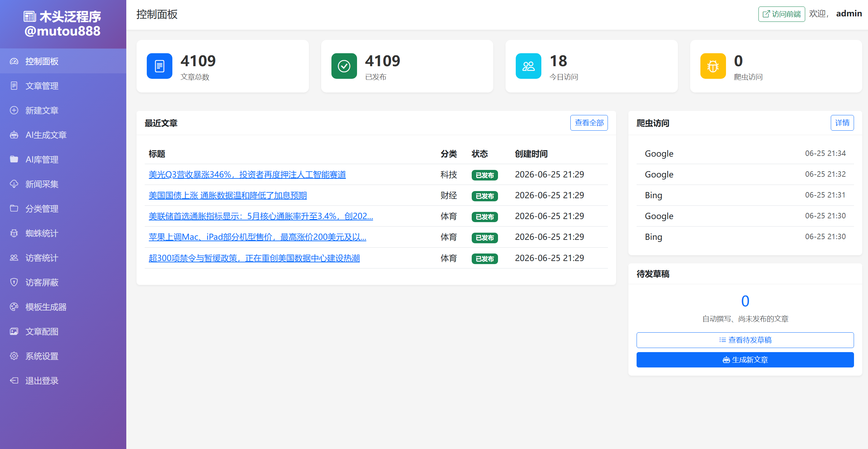Go to 分类管理 sidebar item

tap(63, 209)
